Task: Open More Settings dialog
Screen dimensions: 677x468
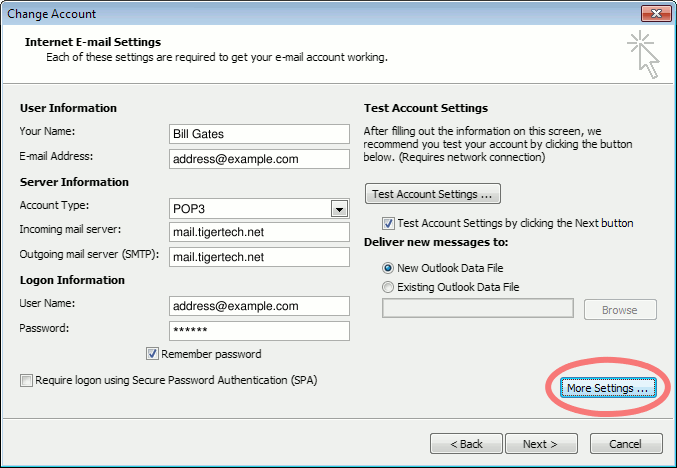Action: [607, 388]
